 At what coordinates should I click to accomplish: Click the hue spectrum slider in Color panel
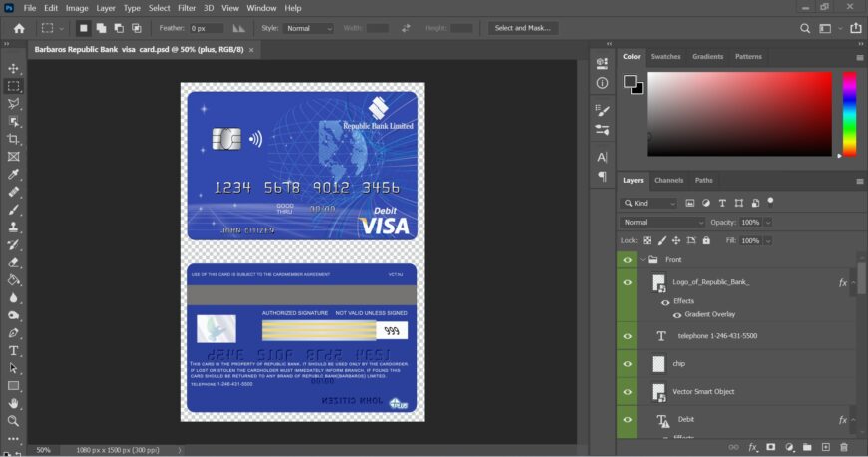(849, 114)
